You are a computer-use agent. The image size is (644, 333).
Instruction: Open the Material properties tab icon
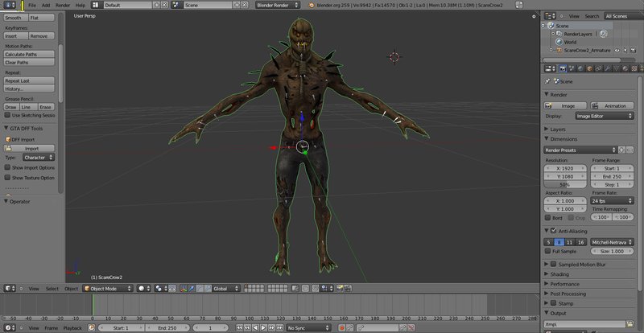coord(625,68)
